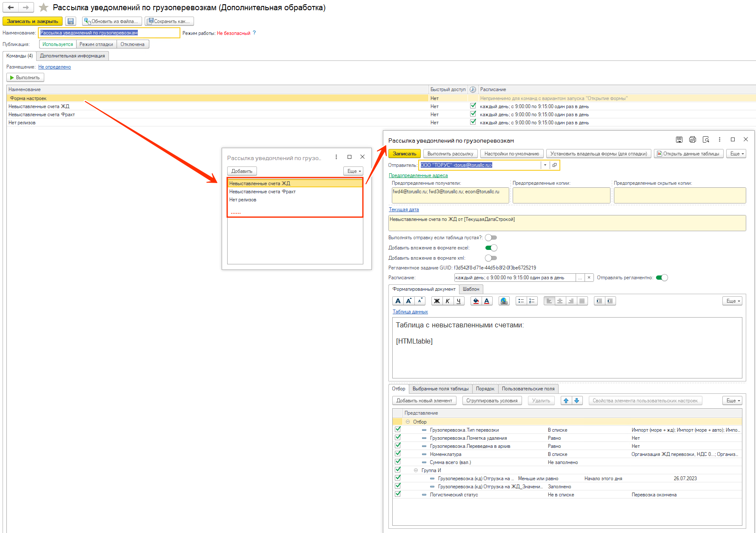Collapse the 'Группа И' tree node

416,470
